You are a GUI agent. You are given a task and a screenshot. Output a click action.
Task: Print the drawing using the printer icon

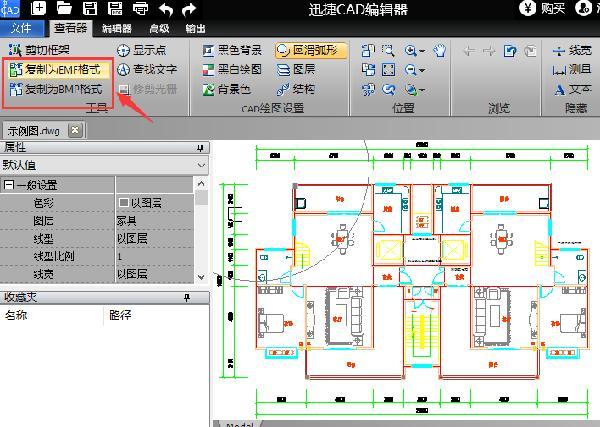coord(140,8)
